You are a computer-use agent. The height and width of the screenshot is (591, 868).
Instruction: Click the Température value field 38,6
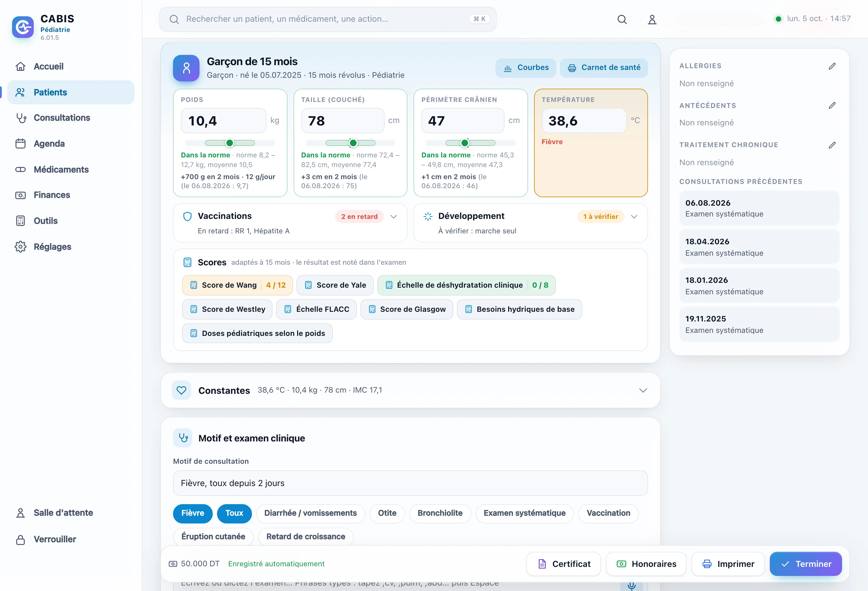[x=584, y=121]
